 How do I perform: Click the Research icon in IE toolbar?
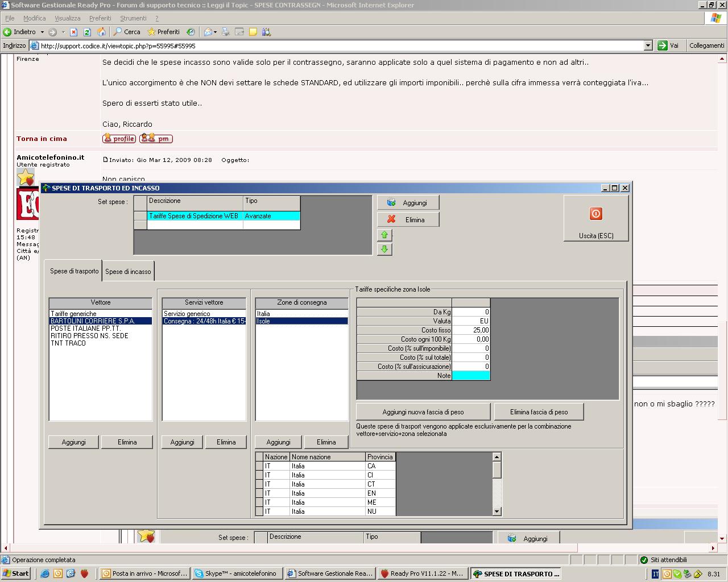point(266,32)
